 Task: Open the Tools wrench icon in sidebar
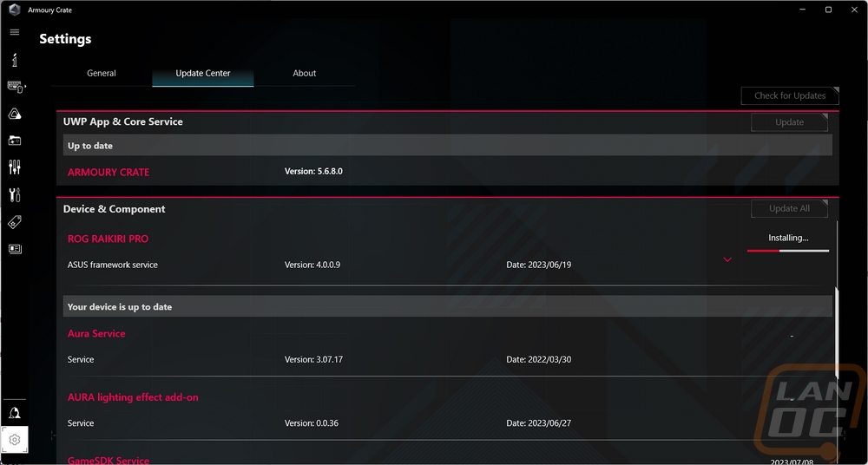15,194
